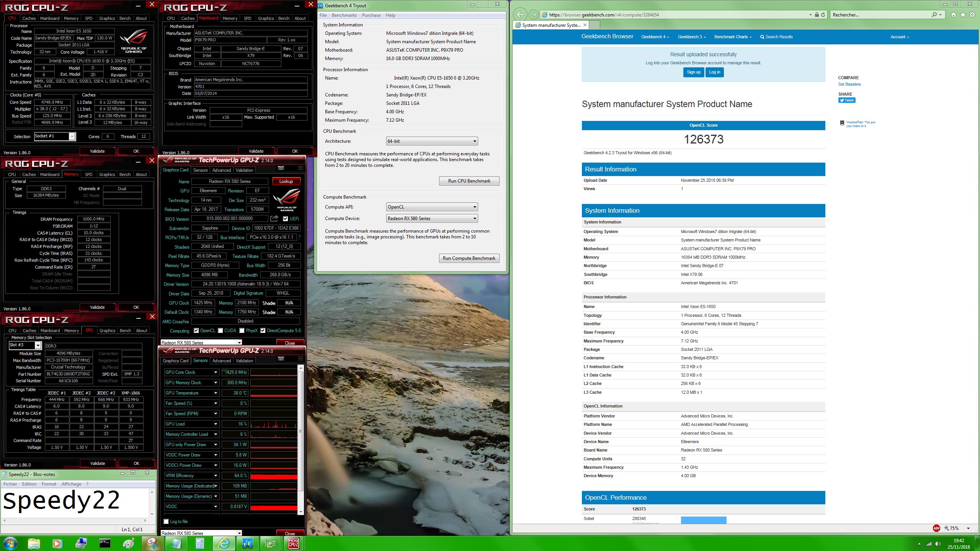Click the camera icon in the GPU-Z Sensors window
Image resolution: width=980 pixels, height=551 pixels.
pos(281,359)
